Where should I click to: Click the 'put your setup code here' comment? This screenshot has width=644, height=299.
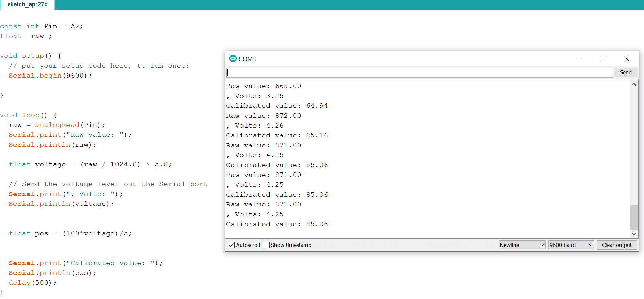tap(99, 66)
